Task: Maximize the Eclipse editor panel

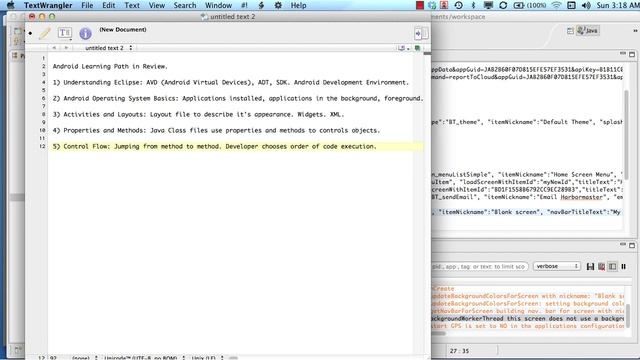Action: pos(632,54)
